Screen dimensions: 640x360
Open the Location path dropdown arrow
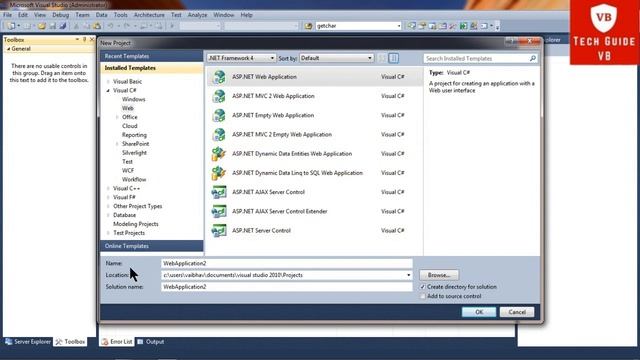tap(409, 275)
